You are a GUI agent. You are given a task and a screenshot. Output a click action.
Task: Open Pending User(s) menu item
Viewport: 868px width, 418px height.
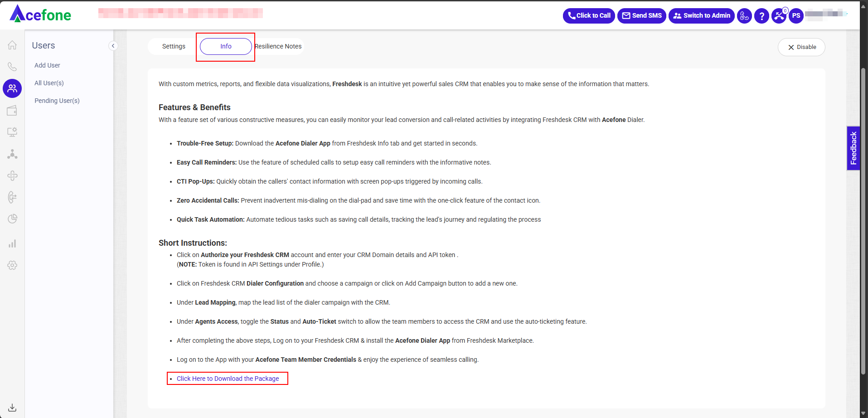tap(57, 101)
